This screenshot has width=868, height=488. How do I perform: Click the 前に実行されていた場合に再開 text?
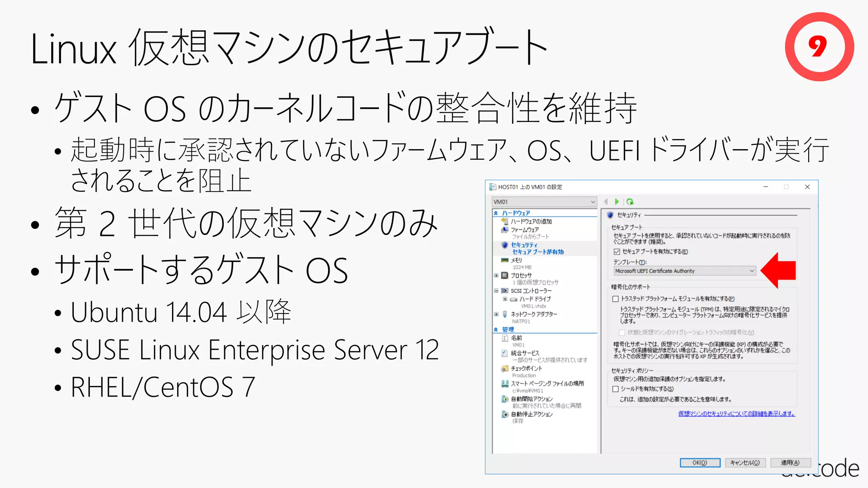point(547,406)
